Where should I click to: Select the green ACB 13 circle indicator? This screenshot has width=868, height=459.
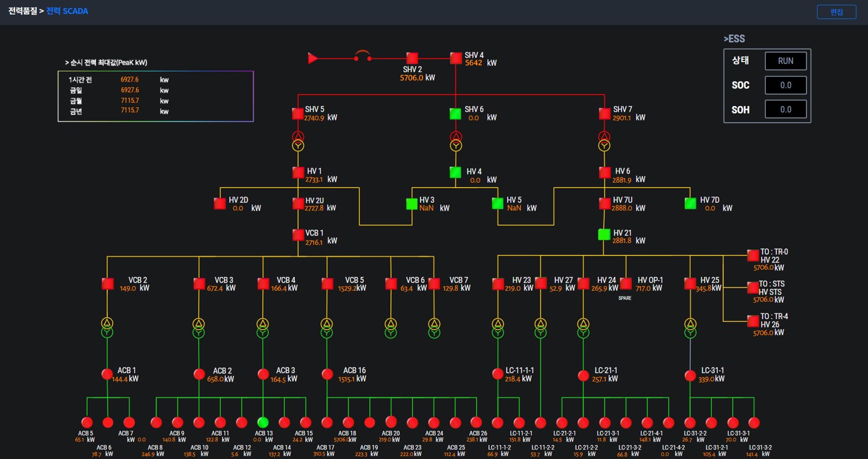(x=263, y=423)
